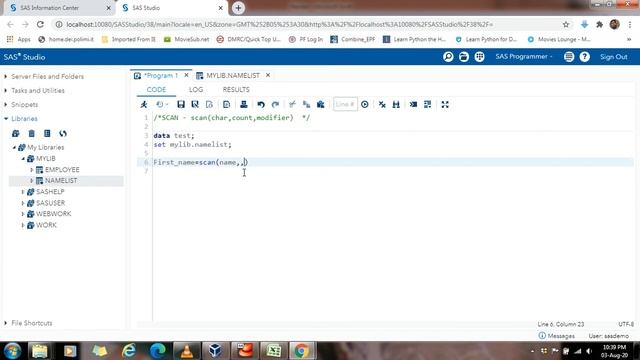
Task: Open the MYLIB.NAMELIST tab
Action: pyautogui.click(x=233, y=76)
